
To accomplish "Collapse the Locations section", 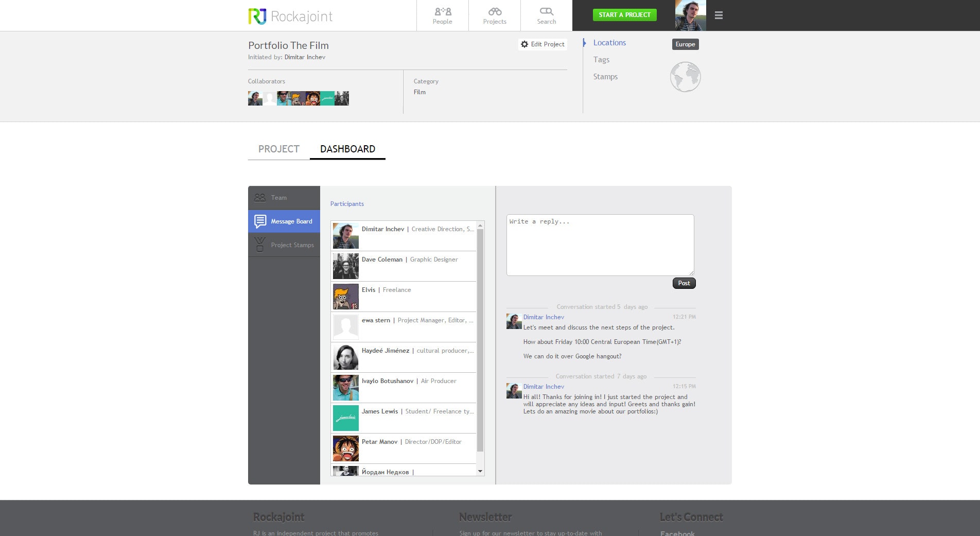I will 609,43.
